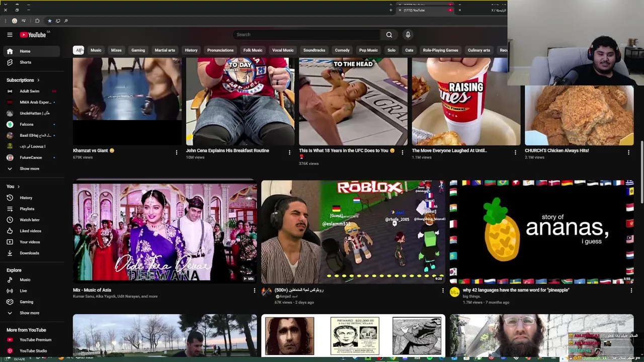Viewport: 644px width, 362px height.
Task: Open History under the You section
Action: 32,198
